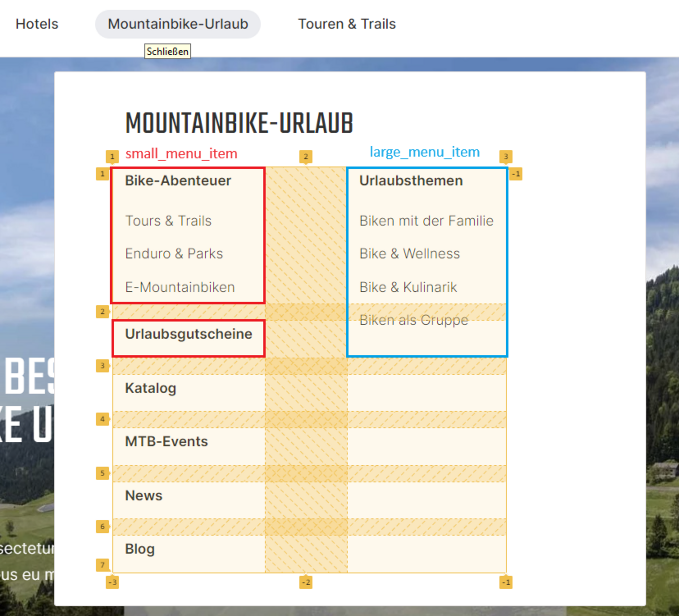Click the Blog menu entry
Screen dimensions: 679x616
pyautogui.click(x=140, y=549)
